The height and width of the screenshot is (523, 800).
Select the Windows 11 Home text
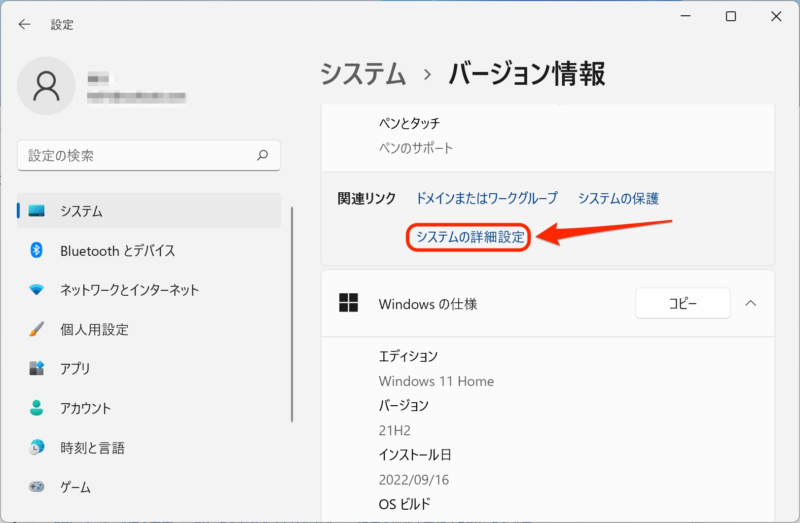point(436,381)
